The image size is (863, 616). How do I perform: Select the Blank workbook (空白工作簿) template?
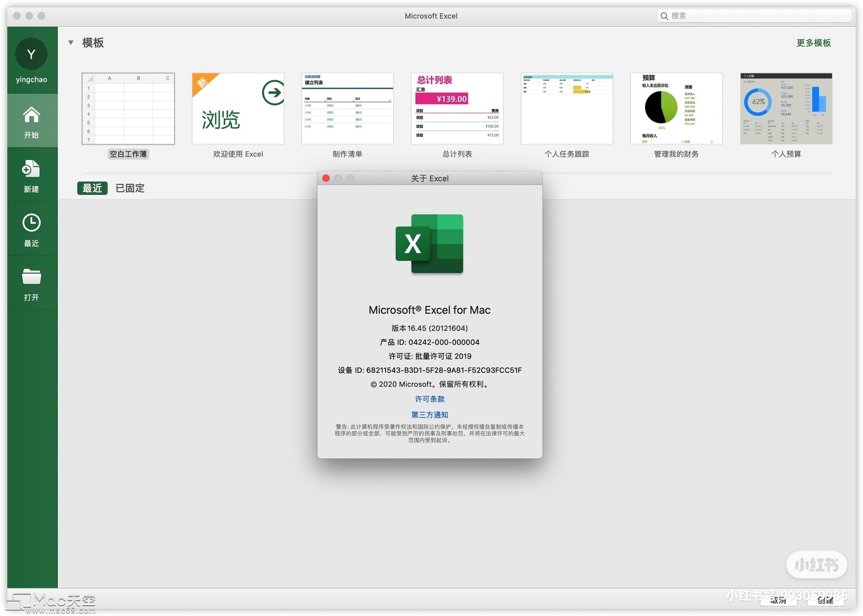[128, 109]
